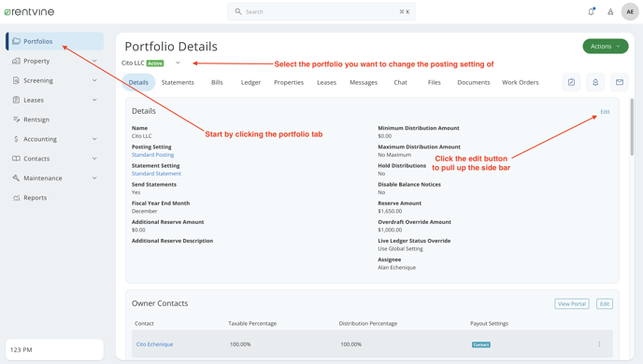Viewport: 643px width, 364px height.
Task: Open the Standard Statement link
Action: click(156, 174)
